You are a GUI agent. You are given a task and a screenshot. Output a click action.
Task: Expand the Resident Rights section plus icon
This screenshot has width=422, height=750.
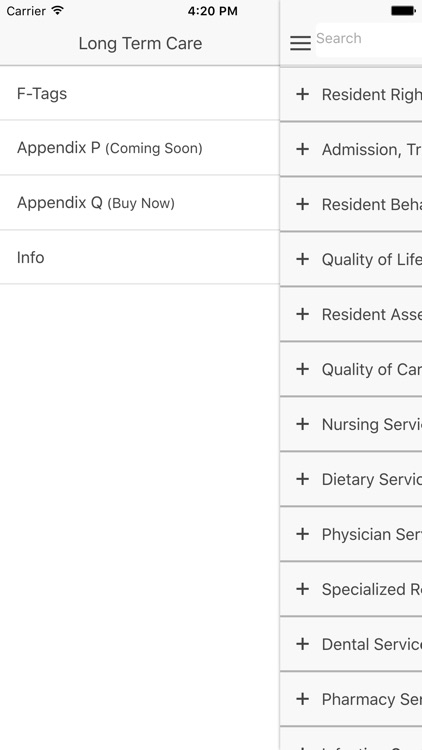tap(302, 94)
